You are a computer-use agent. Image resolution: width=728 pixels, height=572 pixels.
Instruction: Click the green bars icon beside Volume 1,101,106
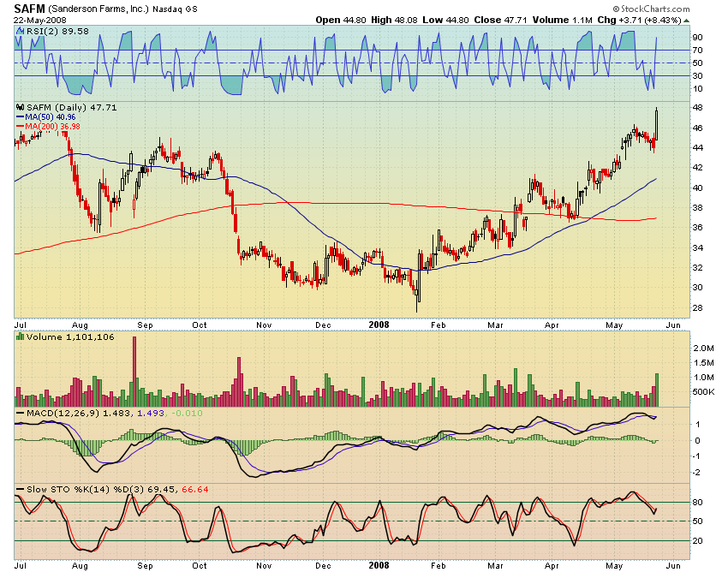[20, 337]
